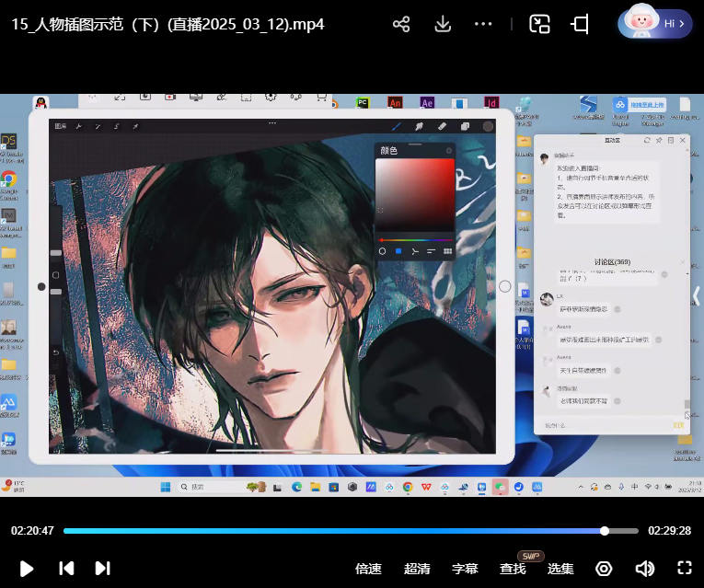Click the playback progress bar handle

[x=605, y=531]
